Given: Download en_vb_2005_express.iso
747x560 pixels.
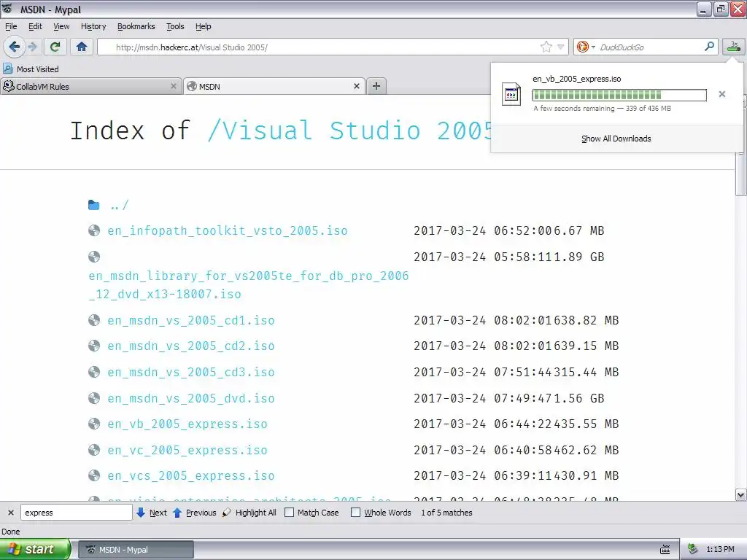Looking at the screenshot, I should pos(187,424).
